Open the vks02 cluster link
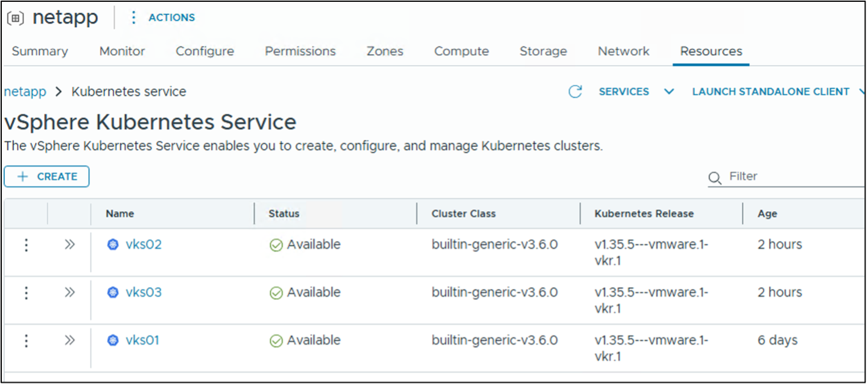Screen dimensions: 868x385 tap(144, 245)
